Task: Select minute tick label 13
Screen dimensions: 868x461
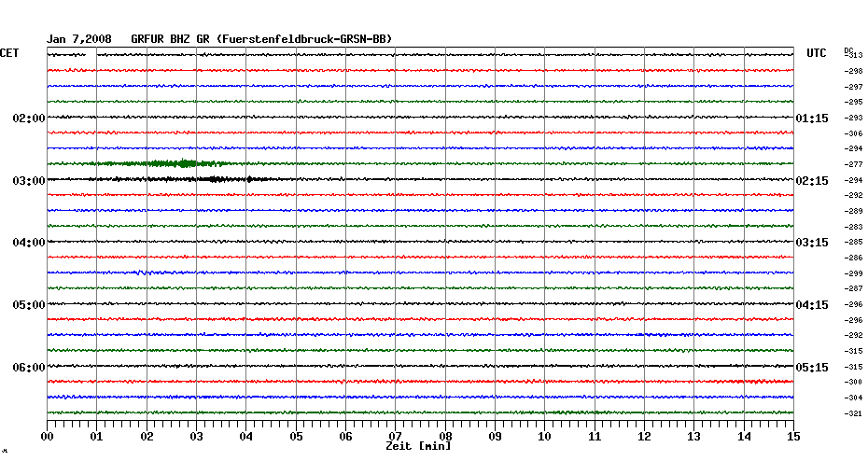Action: pos(693,437)
